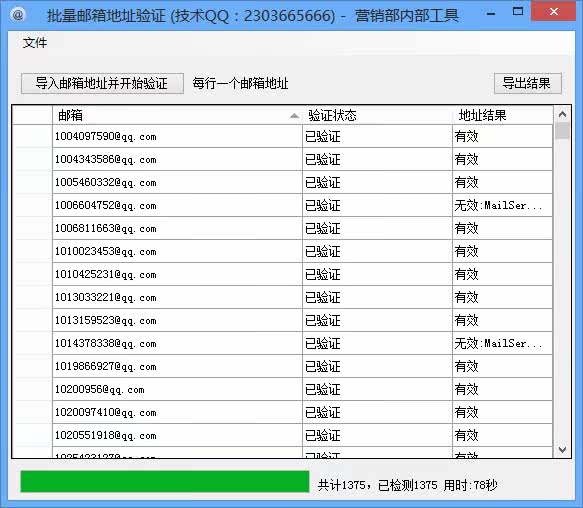Select row 1004343586@qq.com
This screenshot has height=508, width=583.
click(x=283, y=160)
